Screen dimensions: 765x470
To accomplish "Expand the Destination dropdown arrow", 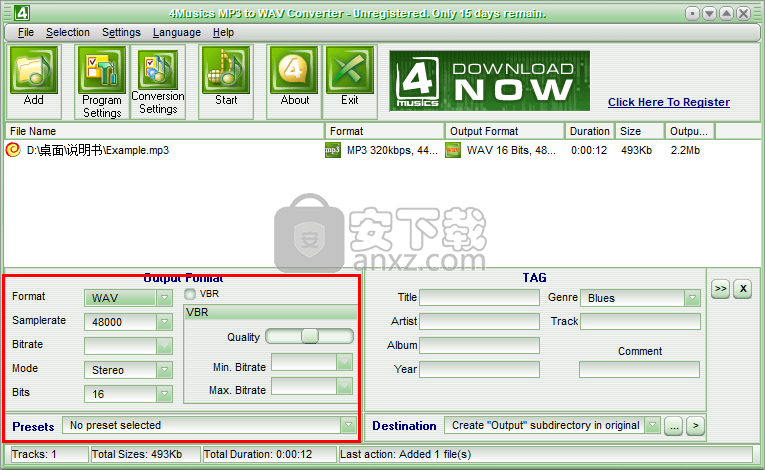I will (x=652, y=425).
